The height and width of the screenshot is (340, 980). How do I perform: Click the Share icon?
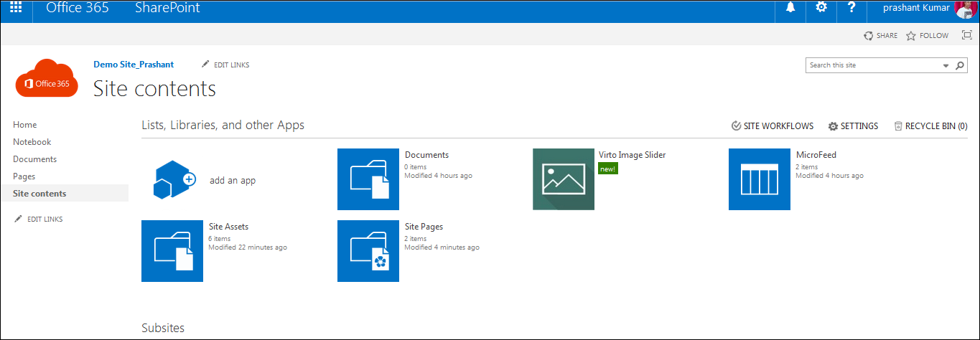tap(869, 36)
